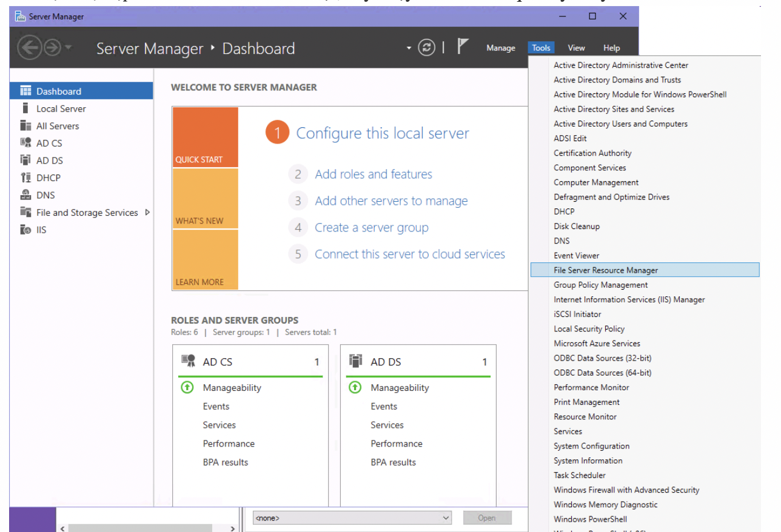
Task: Click Connect this server to cloud services
Action: pyautogui.click(x=410, y=254)
